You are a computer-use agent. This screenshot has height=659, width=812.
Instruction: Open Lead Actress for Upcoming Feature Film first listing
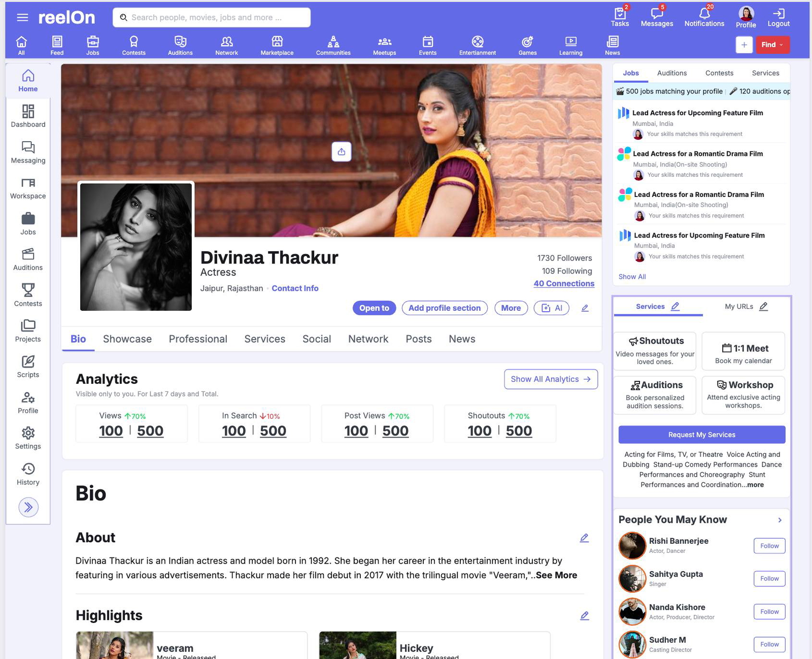tap(697, 113)
